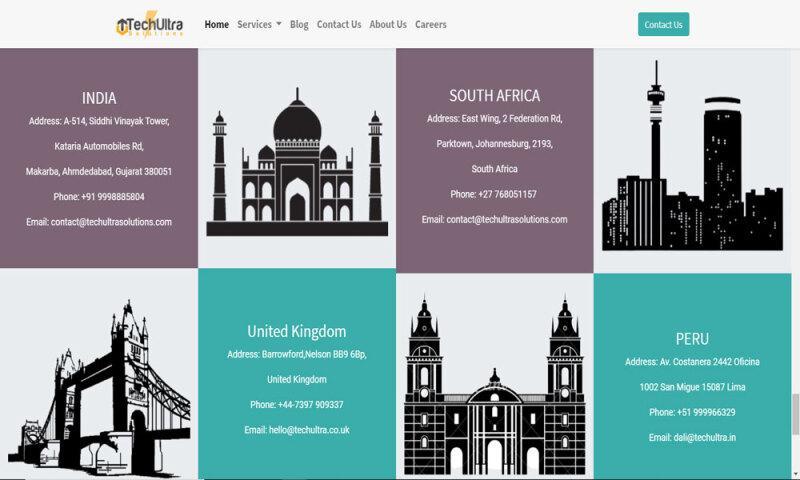Click the Lima cathedral illustration
The image size is (800, 480).
(x=494, y=385)
